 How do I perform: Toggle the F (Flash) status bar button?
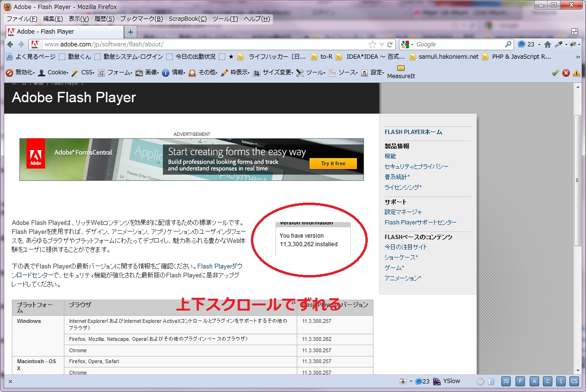click(x=520, y=381)
